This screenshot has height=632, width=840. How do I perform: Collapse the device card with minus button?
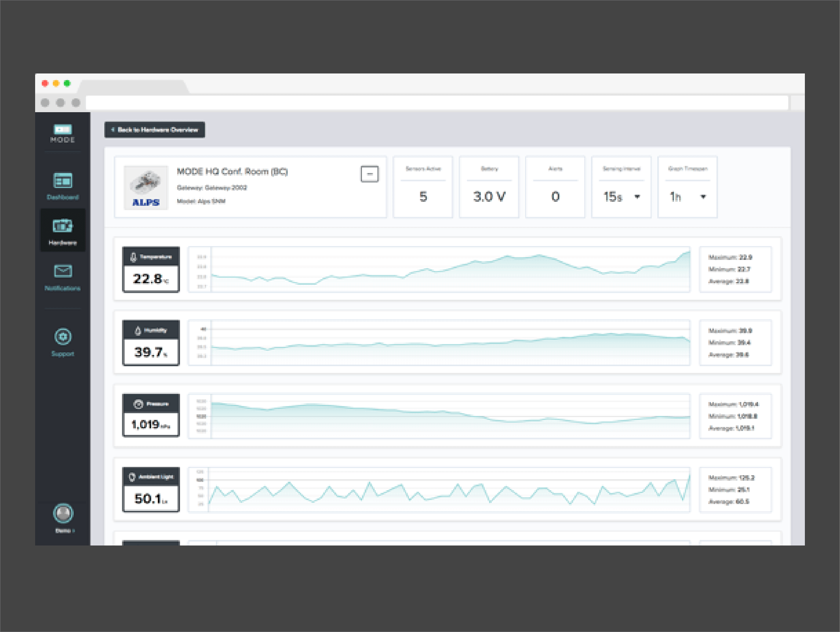click(x=369, y=174)
